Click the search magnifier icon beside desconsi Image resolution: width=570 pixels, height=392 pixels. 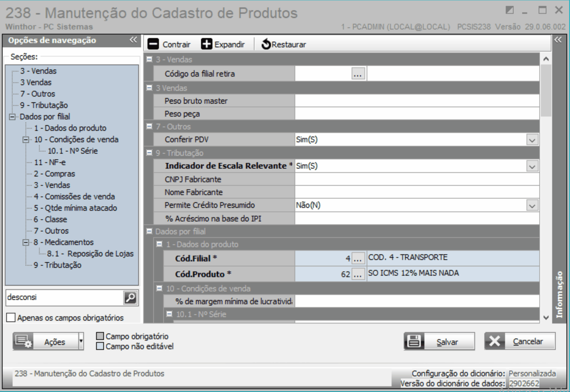click(x=130, y=297)
